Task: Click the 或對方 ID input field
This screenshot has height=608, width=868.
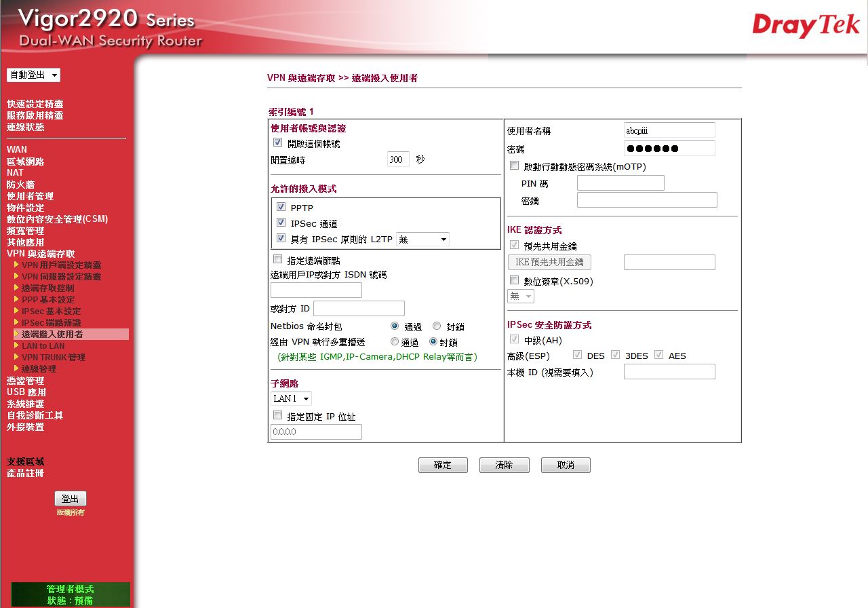Action: click(359, 309)
